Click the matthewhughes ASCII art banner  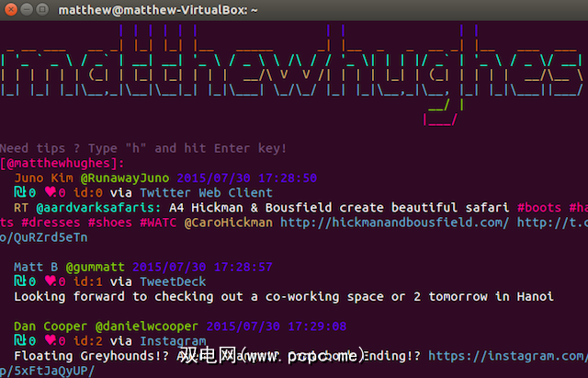(292, 75)
